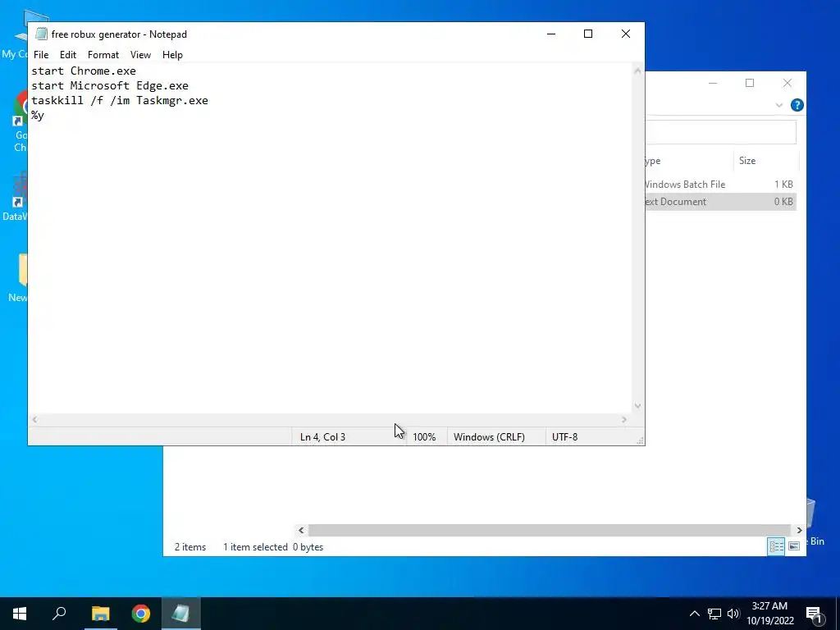840x630 pixels.
Task: Click the Notepad title bar icon
Action: tap(41, 34)
